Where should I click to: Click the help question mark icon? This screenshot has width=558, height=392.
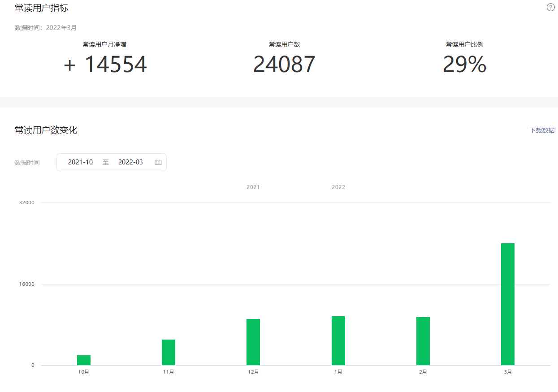551,7
